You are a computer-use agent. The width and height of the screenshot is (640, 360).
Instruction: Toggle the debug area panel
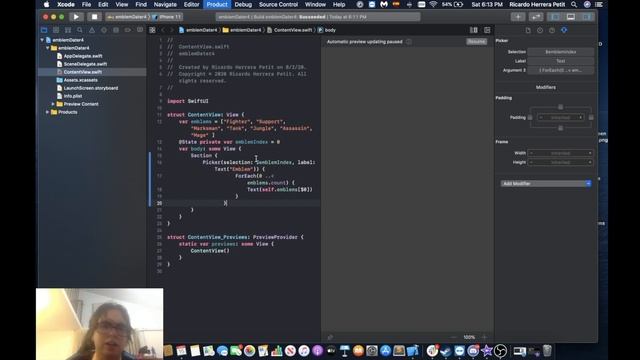[x=571, y=17]
